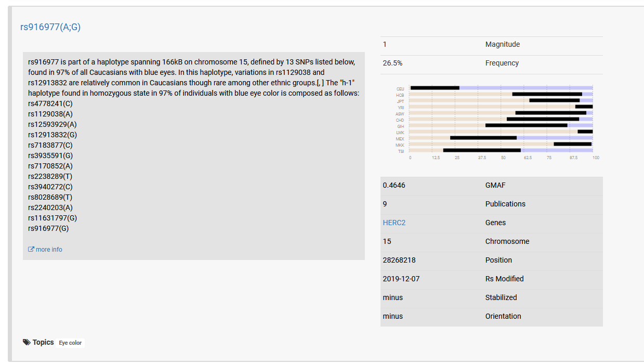Select the rs11631797(G) haplotype line
The image size is (644, 364).
52,218
